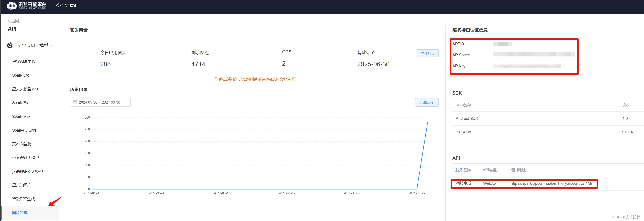Click the home icon beside 平台首页
This screenshot has height=221, width=644.
click(58, 6)
